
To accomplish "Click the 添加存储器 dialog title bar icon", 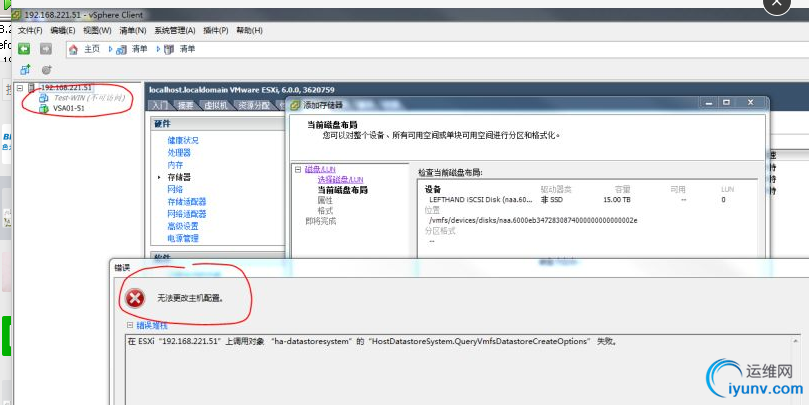I will (x=296, y=105).
